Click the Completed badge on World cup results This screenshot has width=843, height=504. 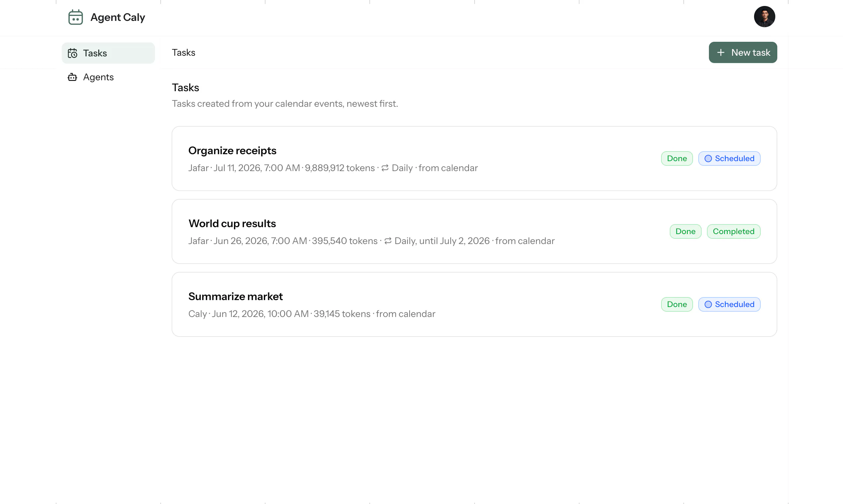(x=733, y=231)
